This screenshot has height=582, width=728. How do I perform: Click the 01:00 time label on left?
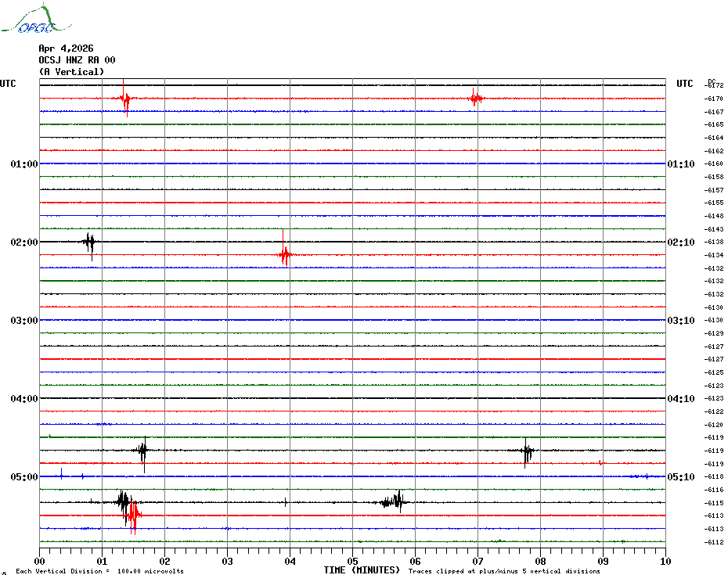click(x=24, y=163)
